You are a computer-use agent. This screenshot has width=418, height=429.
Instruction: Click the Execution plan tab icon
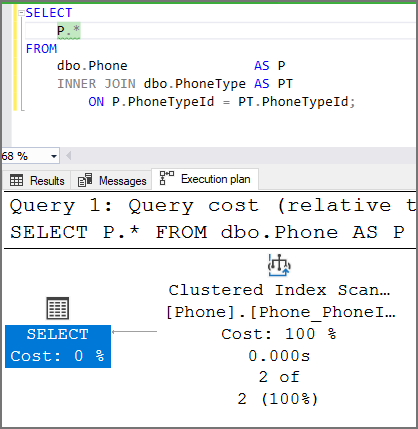(167, 178)
